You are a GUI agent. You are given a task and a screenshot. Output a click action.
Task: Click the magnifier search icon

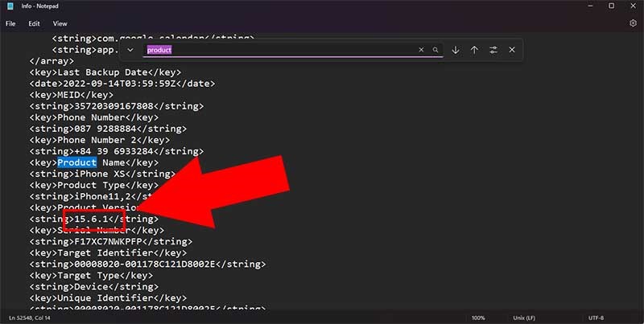point(436,50)
